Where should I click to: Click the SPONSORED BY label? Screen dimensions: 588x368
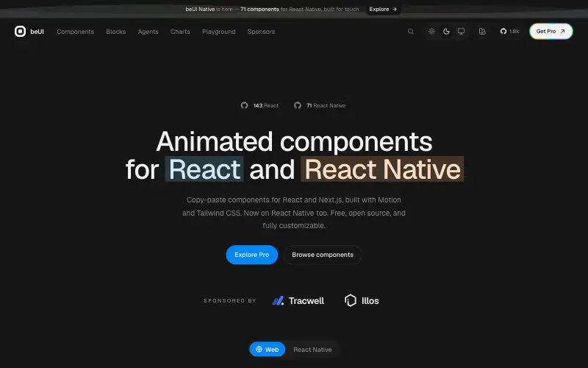tap(229, 301)
